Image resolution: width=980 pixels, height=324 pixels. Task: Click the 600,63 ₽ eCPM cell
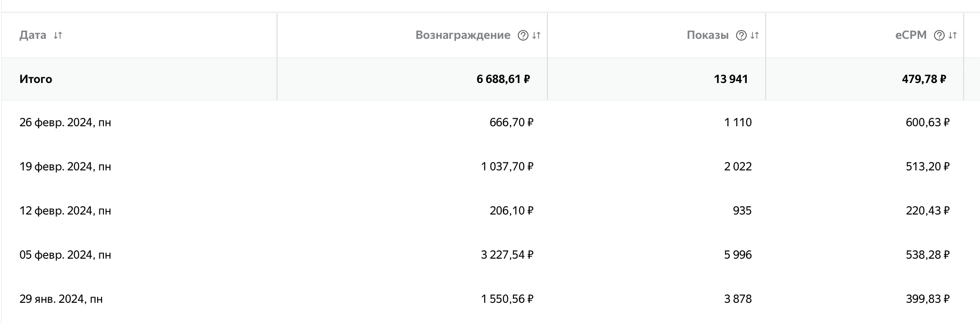927,122
